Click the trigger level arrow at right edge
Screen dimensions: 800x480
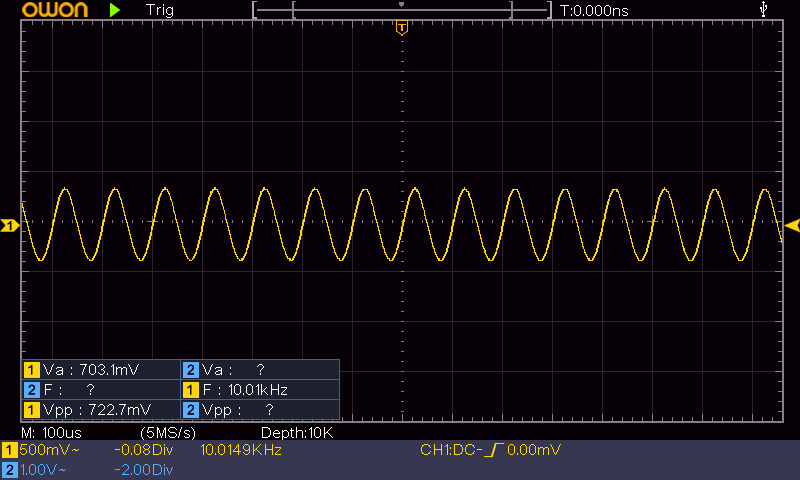tap(792, 225)
